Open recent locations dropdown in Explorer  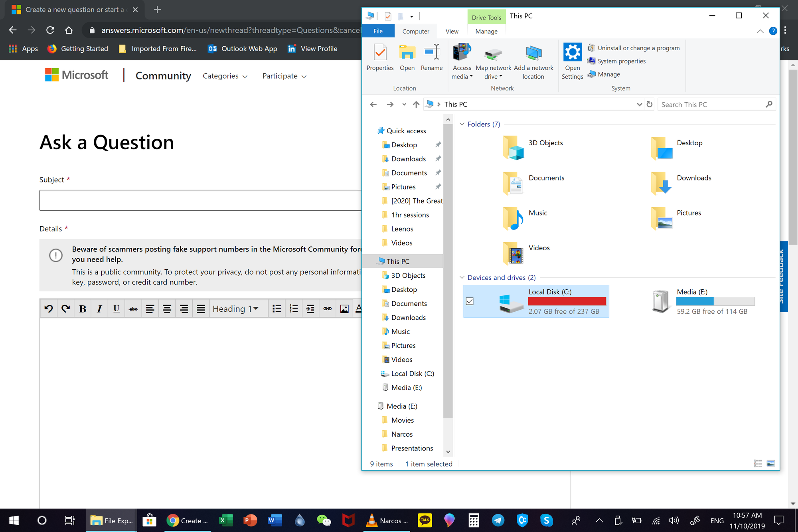[x=404, y=104]
